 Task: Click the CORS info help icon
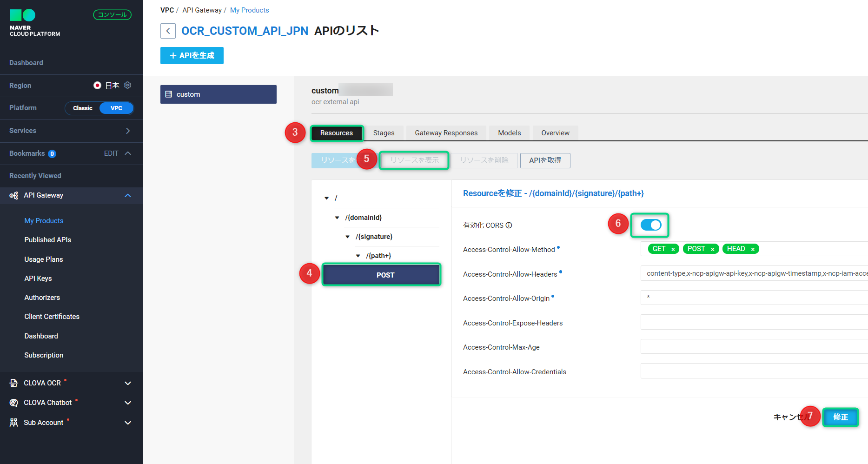(509, 225)
